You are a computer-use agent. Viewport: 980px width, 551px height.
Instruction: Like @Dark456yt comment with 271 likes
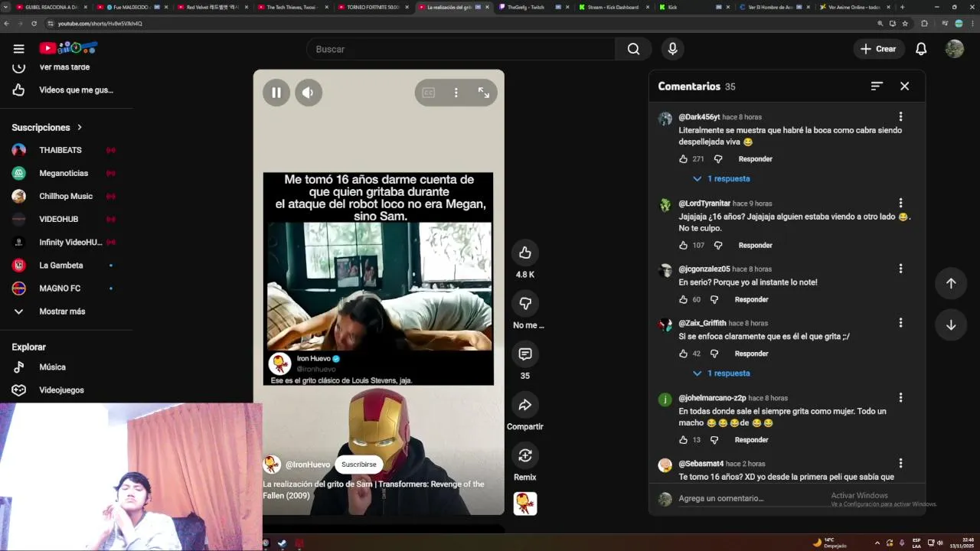click(683, 159)
